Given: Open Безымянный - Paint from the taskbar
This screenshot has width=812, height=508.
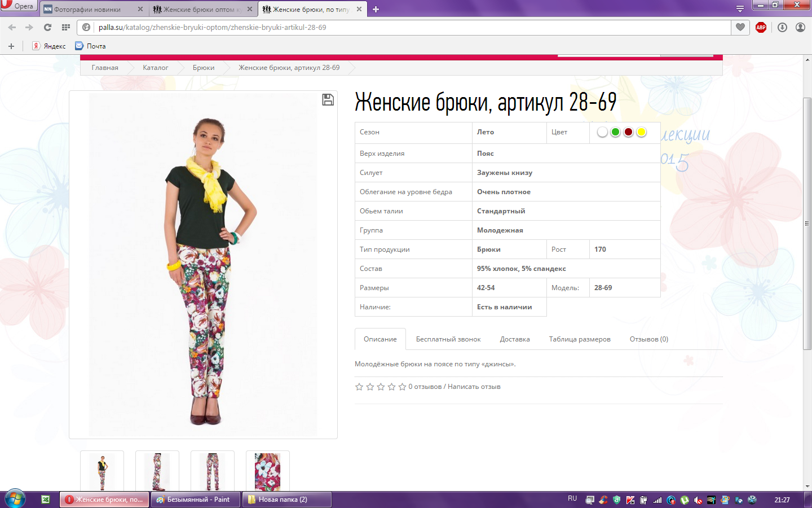Looking at the screenshot, I should (195, 500).
